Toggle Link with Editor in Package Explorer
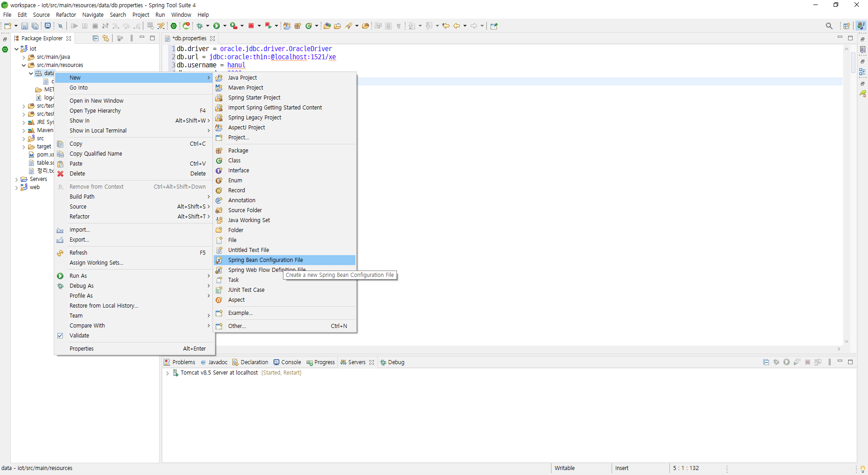868x475 pixels. 106,38
